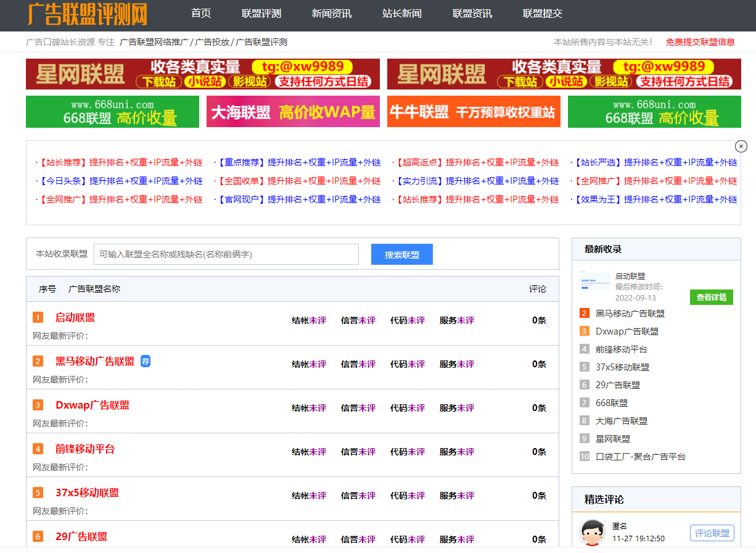Open 黑马移动广告联盟 in the main list

[95, 362]
